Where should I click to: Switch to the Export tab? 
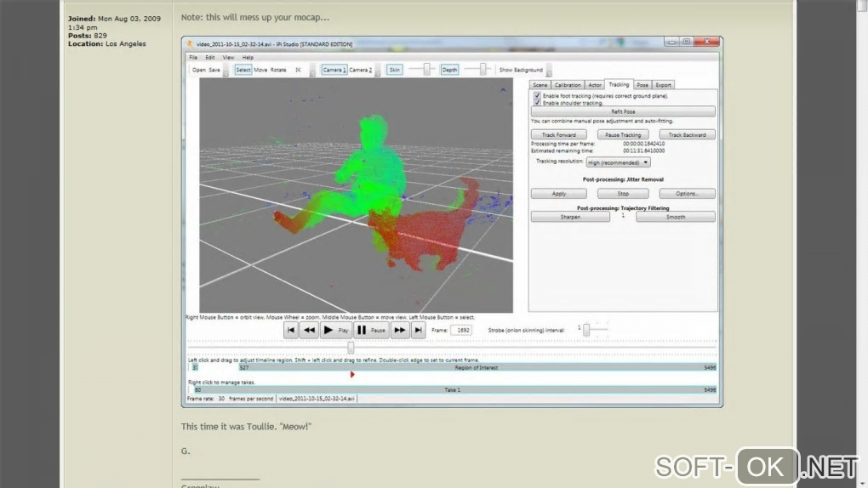(x=663, y=85)
